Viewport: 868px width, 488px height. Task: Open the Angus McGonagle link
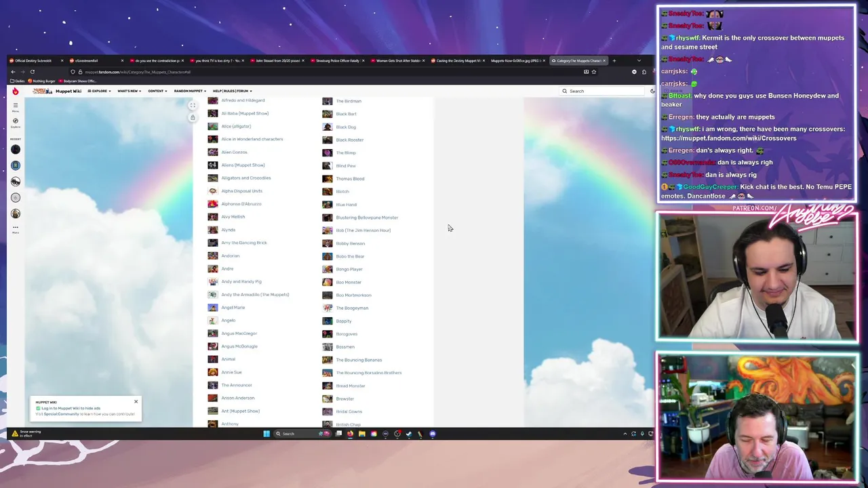pyautogui.click(x=239, y=346)
